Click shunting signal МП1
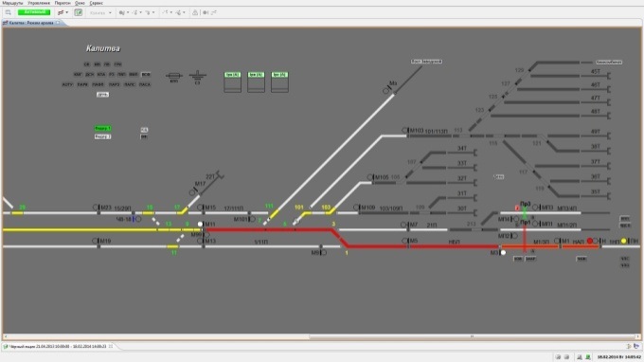This screenshot has width=644, height=362. click(535, 224)
